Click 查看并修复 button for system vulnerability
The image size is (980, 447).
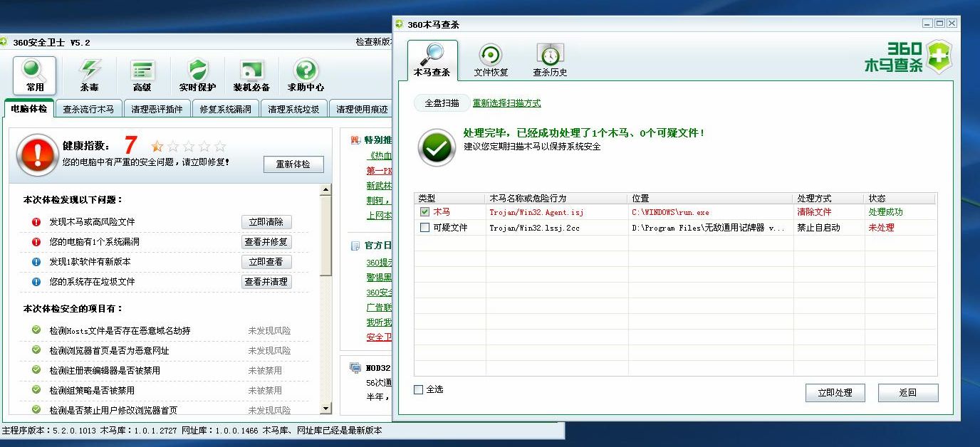tap(266, 242)
